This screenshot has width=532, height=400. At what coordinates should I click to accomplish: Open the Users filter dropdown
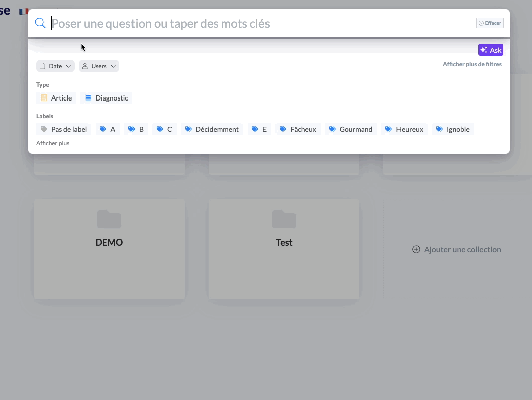(99, 66)
